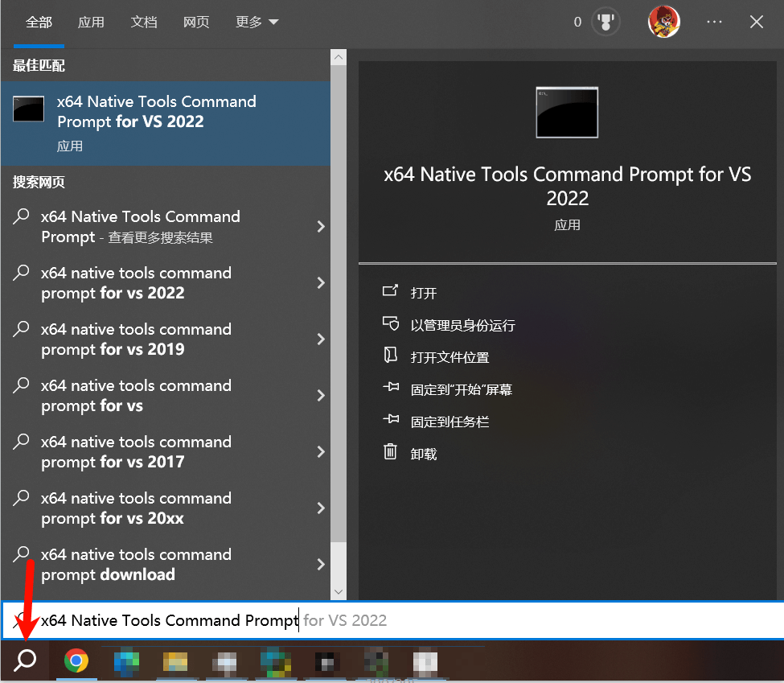Open the user account avatar menu
This screenshot has height=683, width=784.
click(x=663, y=22)
